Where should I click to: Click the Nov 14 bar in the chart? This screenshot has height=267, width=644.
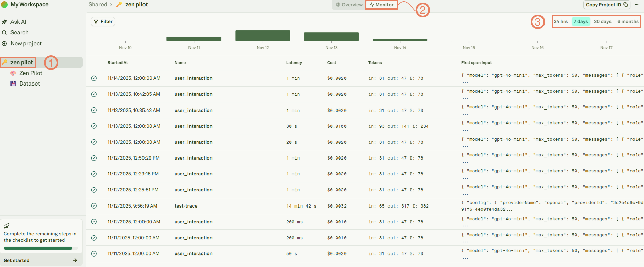pos(400,40)
